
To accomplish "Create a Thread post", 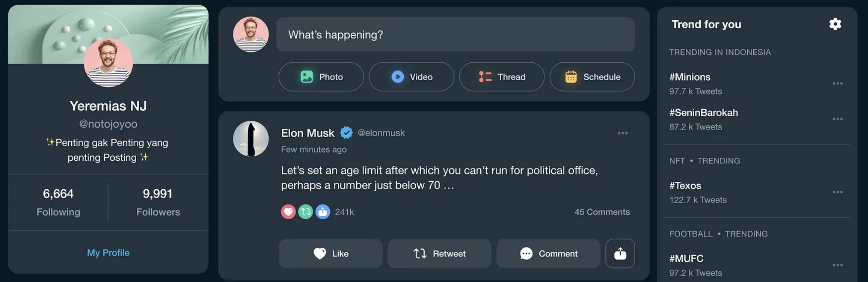I will click(502, 77).
